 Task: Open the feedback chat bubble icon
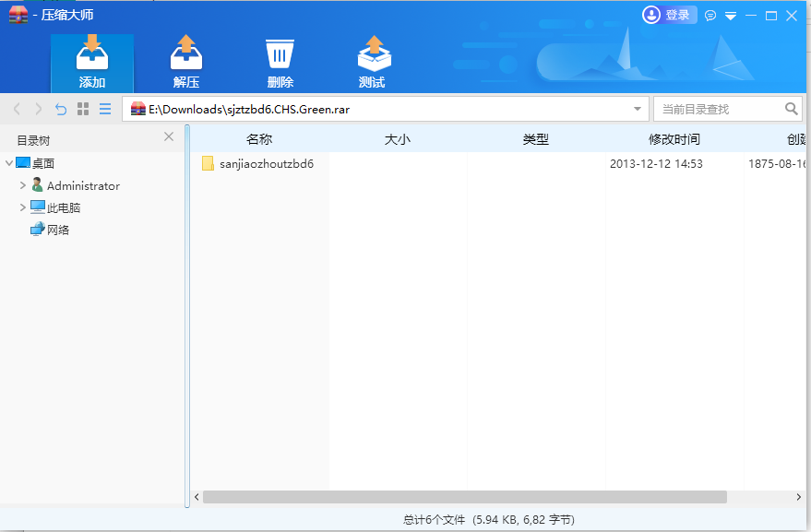click(x=710, y=15)
